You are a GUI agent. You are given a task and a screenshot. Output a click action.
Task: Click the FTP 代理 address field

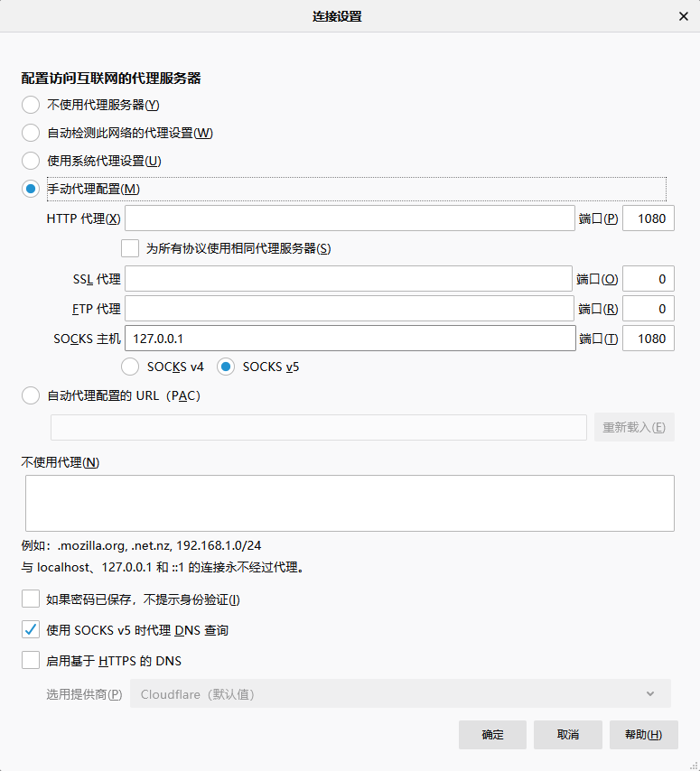pos(350,309)
